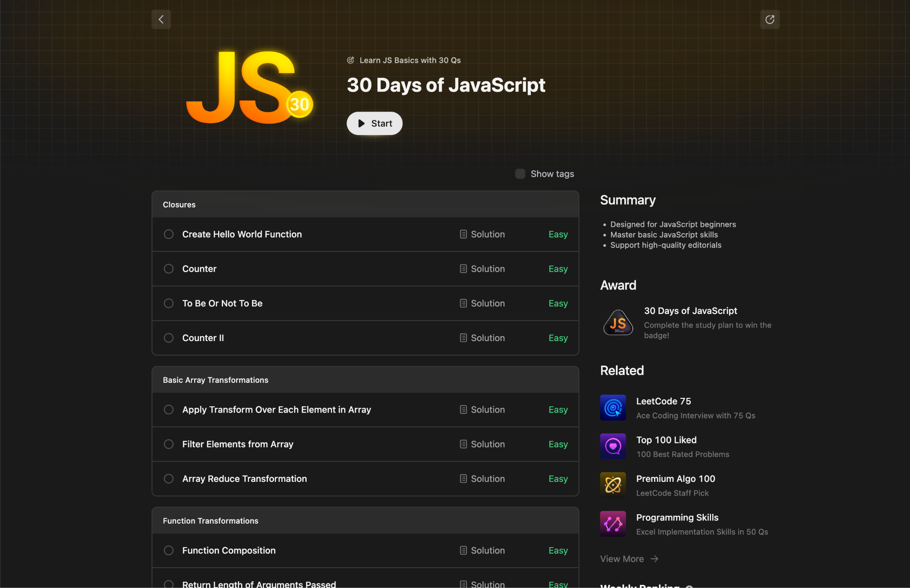Collapse the Basic Array Transformations section
The height and width of the screenshot is (588, 910).
tap(365, 380)
